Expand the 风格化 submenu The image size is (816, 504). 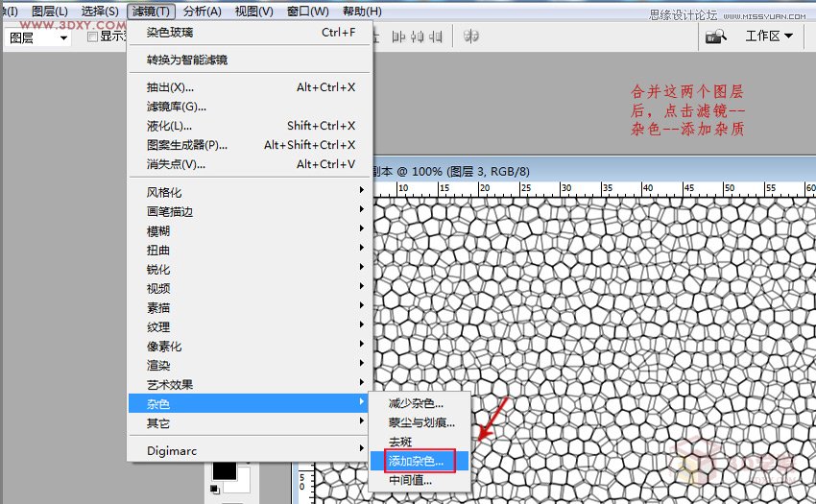(251, 193)
